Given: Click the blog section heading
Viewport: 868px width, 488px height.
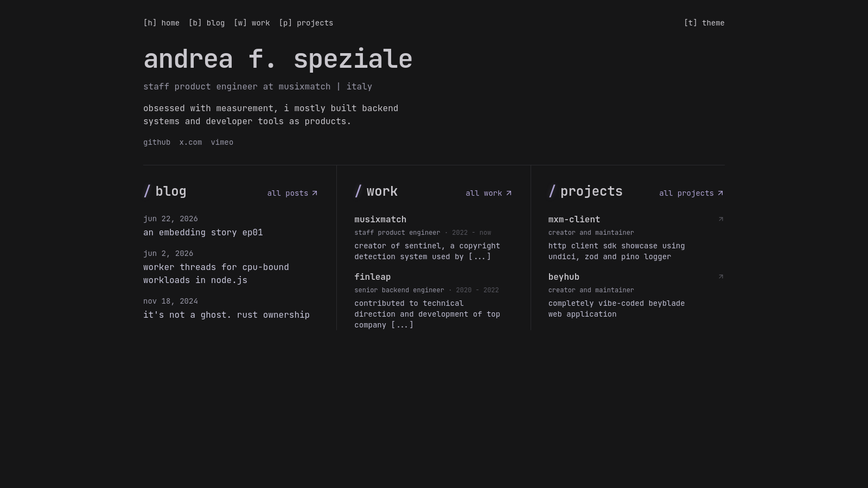Looking at the screenshot, I should point(165,191).
